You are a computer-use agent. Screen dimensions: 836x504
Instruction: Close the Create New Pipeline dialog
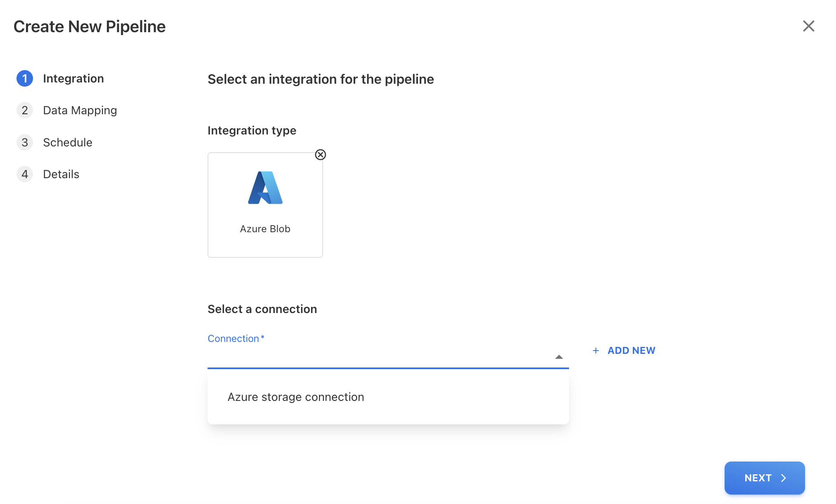pos(808,26)
